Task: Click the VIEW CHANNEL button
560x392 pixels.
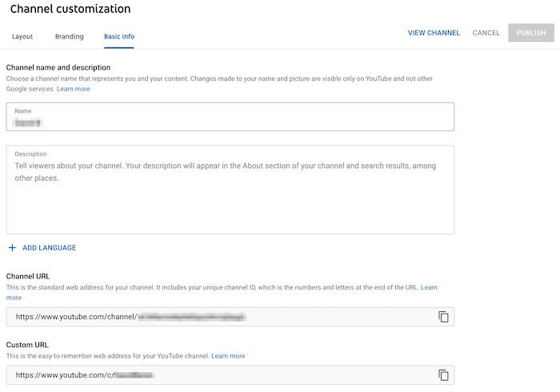Action: click(x=434, y=33)
